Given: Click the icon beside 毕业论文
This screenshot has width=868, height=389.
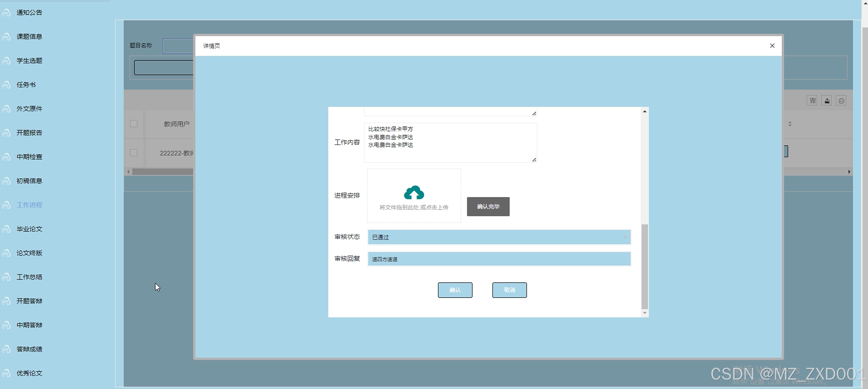Looking at the screenshot, I should coord(6,229).
